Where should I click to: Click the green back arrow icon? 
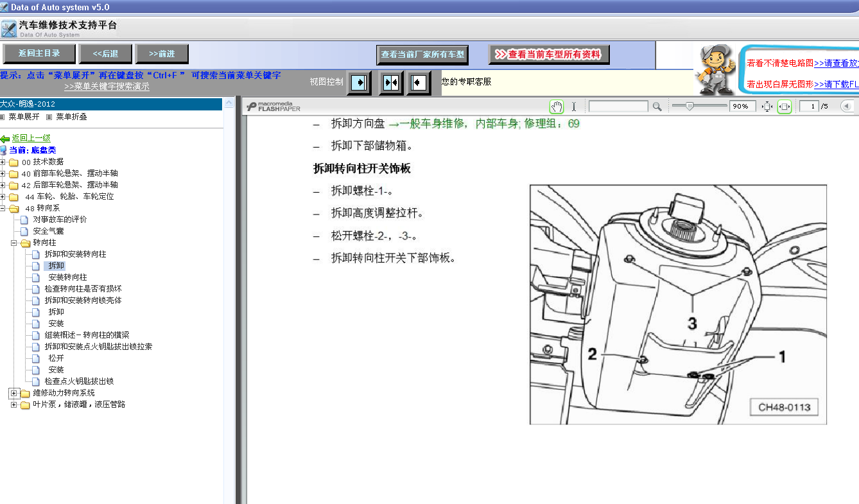click(x=5, y=139)
